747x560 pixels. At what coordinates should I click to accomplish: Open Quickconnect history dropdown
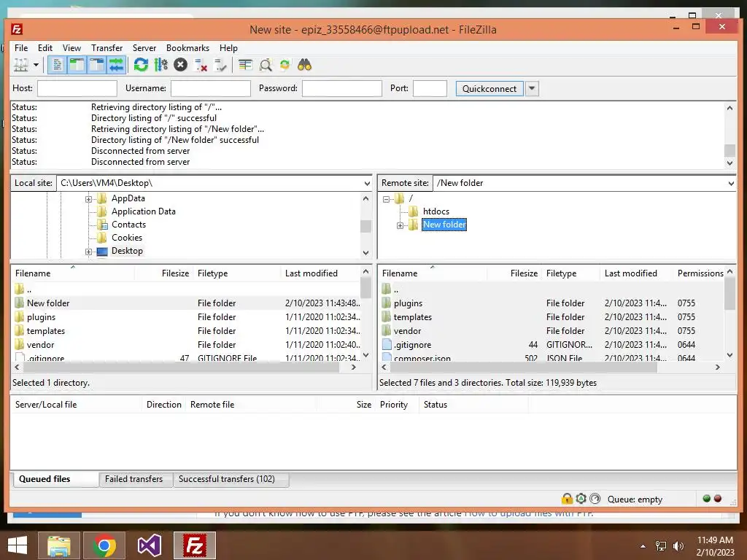tap(532, 88)
